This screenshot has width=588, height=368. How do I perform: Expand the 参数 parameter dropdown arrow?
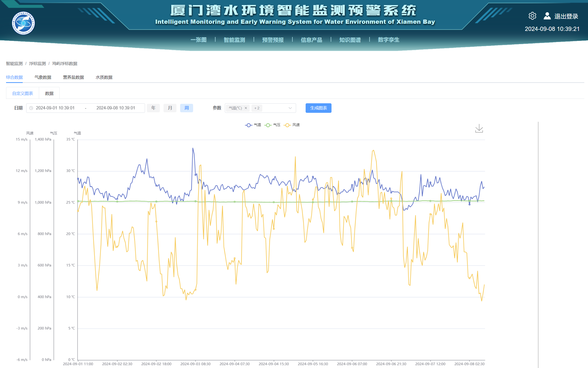click(x=290, y=108)
